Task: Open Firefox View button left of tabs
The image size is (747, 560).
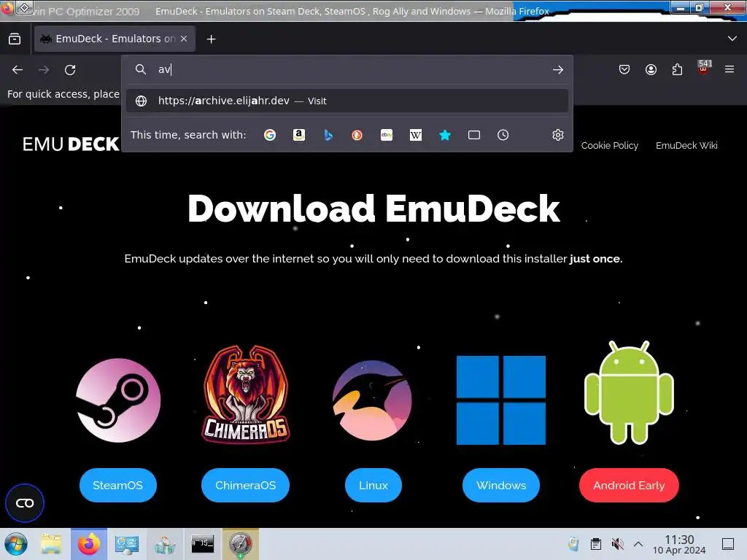Action: point(15,39)
